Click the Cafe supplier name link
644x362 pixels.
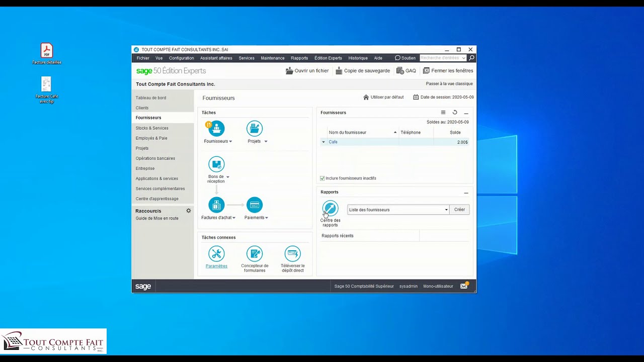click(333, 142)
